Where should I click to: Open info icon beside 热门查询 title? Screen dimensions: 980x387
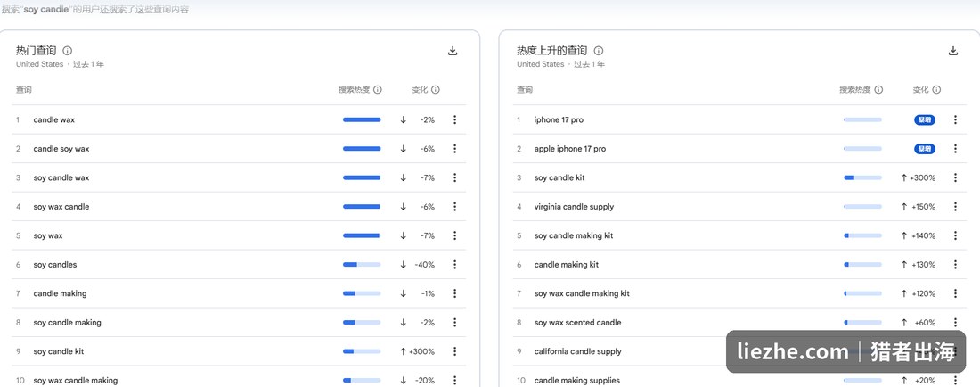pos(68,51)
